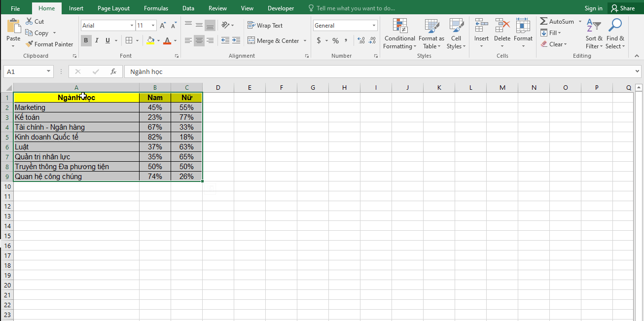Use the Increase Decimal icon
This screenshot has height=321, width=644.
coord(361,41)
